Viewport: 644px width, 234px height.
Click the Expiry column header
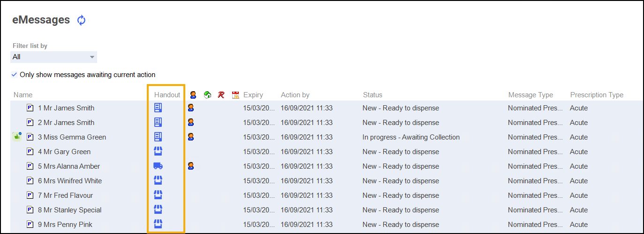[x=253, y=95]
